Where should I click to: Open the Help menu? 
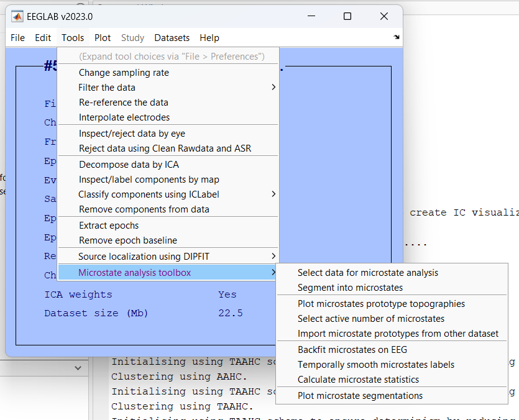209,38
